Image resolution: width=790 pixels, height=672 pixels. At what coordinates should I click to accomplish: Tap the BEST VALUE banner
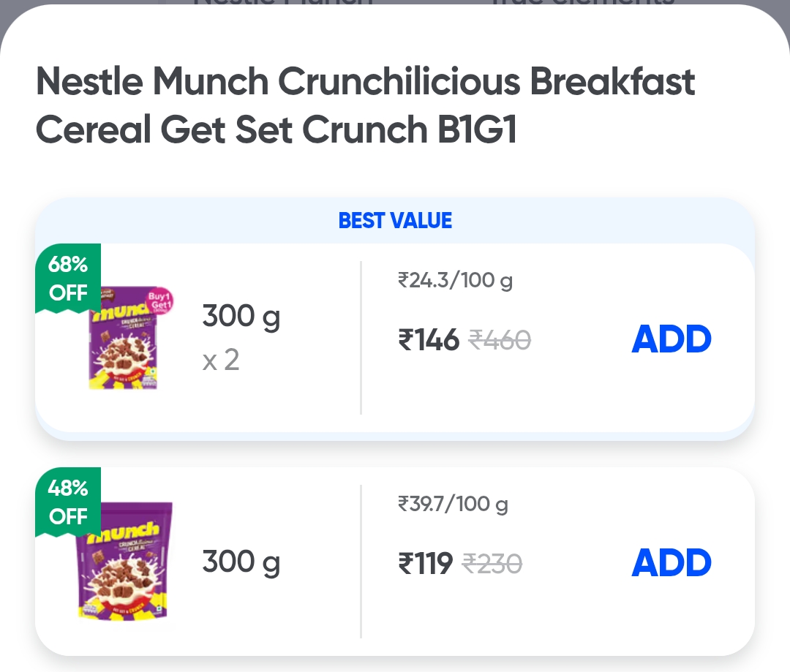point(395,221)
